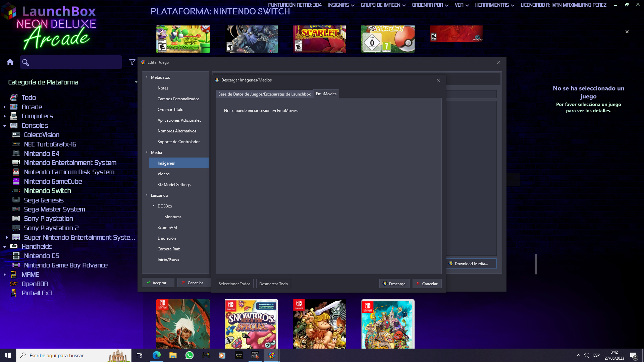Expand the MAME category
The height and width of the screenshot is (362, 644).
pos(4,275)
